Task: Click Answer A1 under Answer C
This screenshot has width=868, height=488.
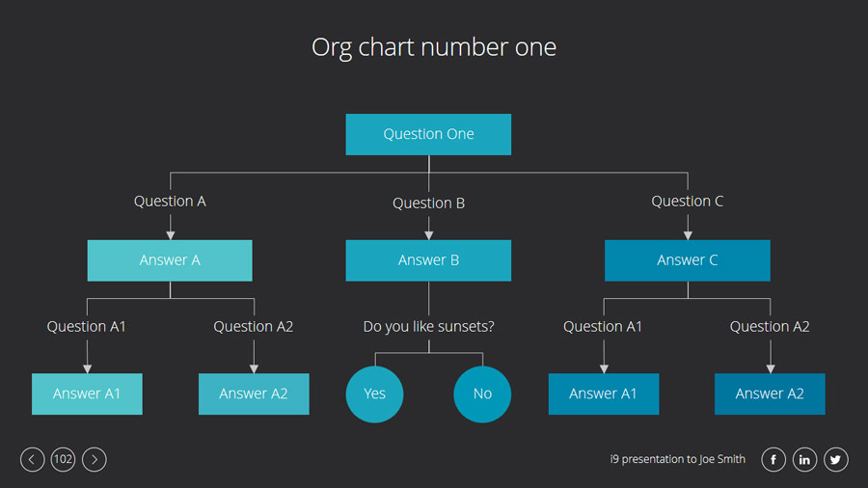Action: (604, 393)
